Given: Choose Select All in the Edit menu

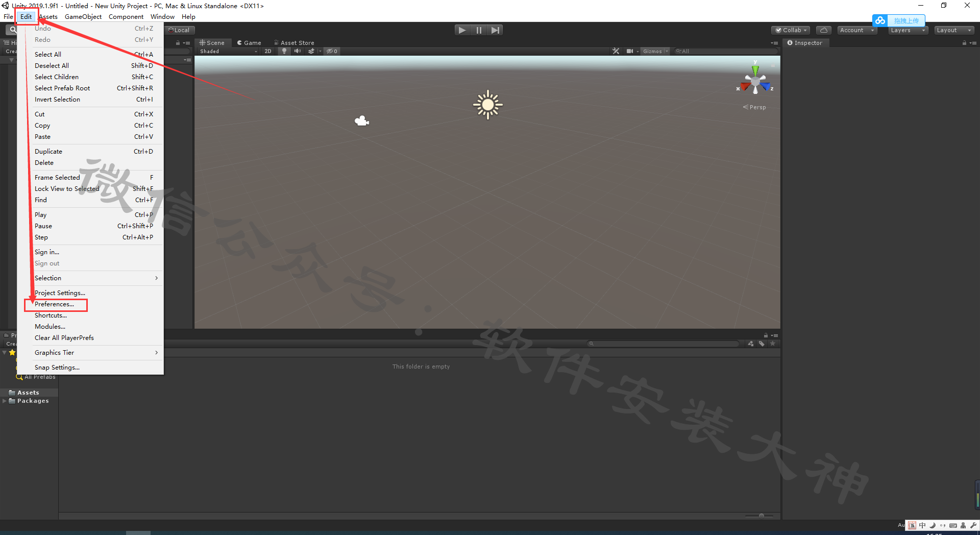Looking at the screenshot, I should (48, 55).
